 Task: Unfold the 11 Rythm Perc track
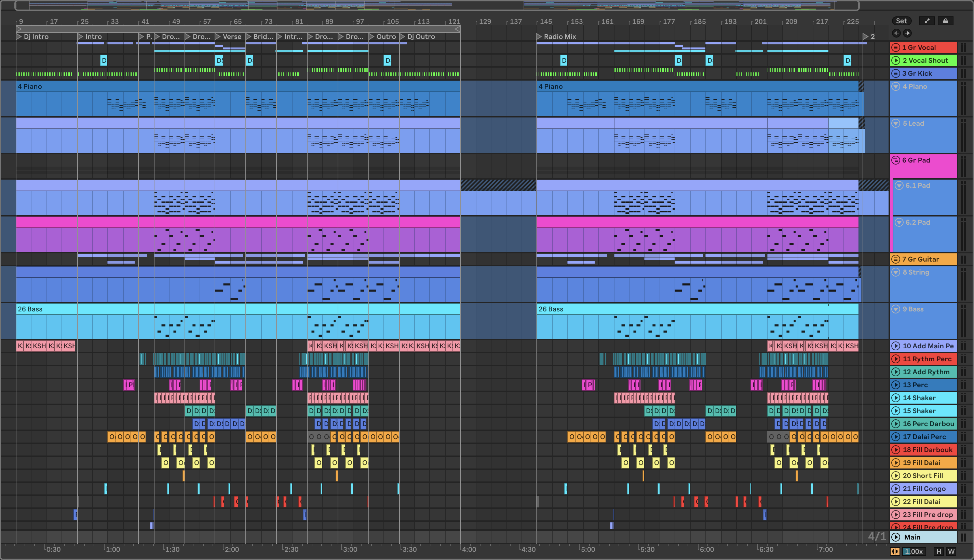pyautogui.click(x=896, y=359)
